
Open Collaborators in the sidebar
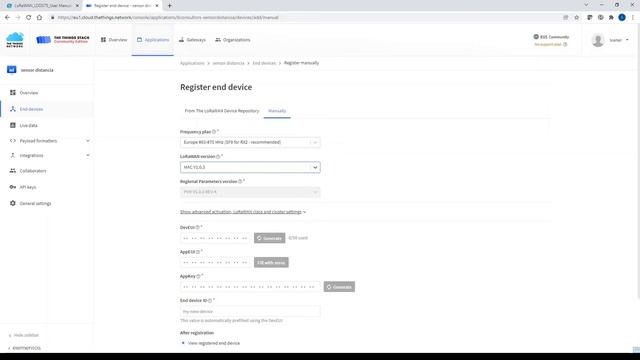(33, 171)
